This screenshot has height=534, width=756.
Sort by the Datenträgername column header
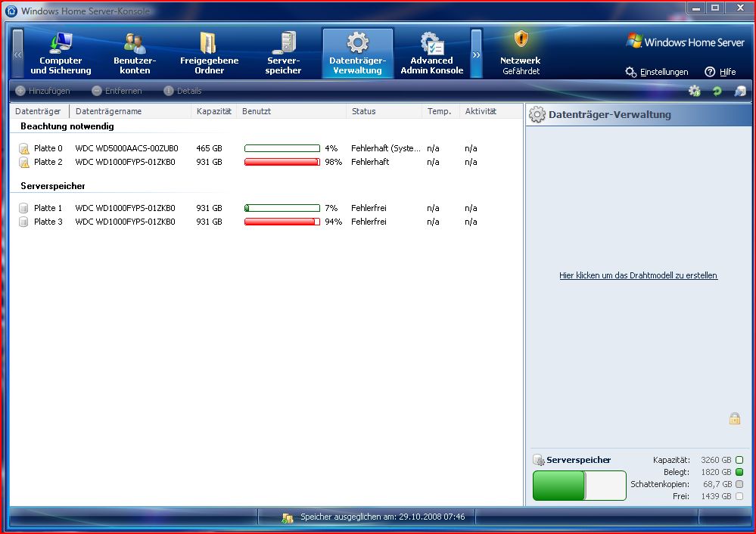[130, 111]
